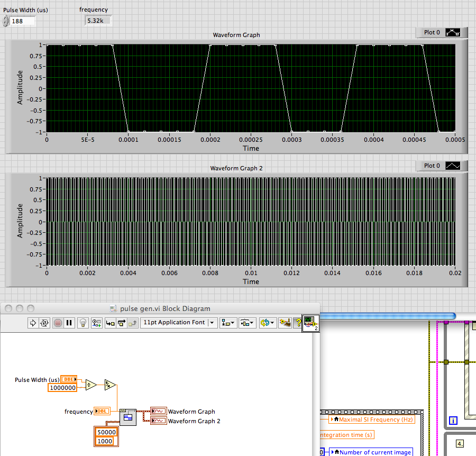Click the frequency indicator showing 5.32k

coord(98,21)
